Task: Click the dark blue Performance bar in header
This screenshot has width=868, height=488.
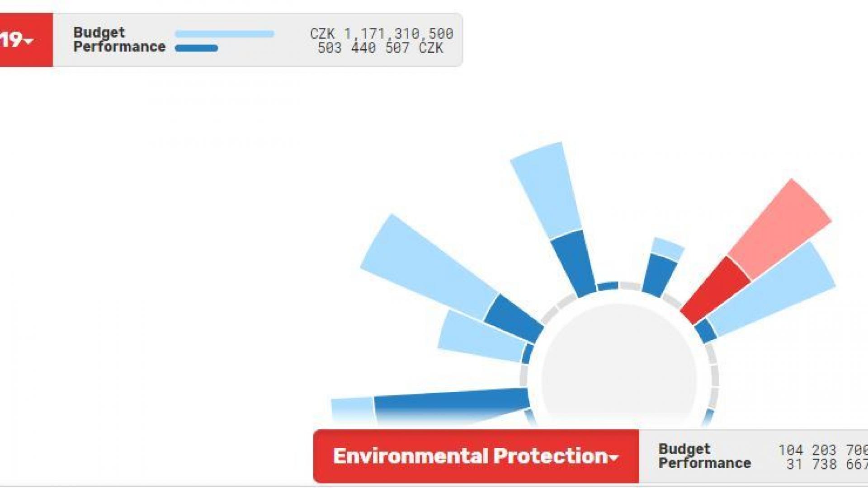Action: [x=196, y=48]
